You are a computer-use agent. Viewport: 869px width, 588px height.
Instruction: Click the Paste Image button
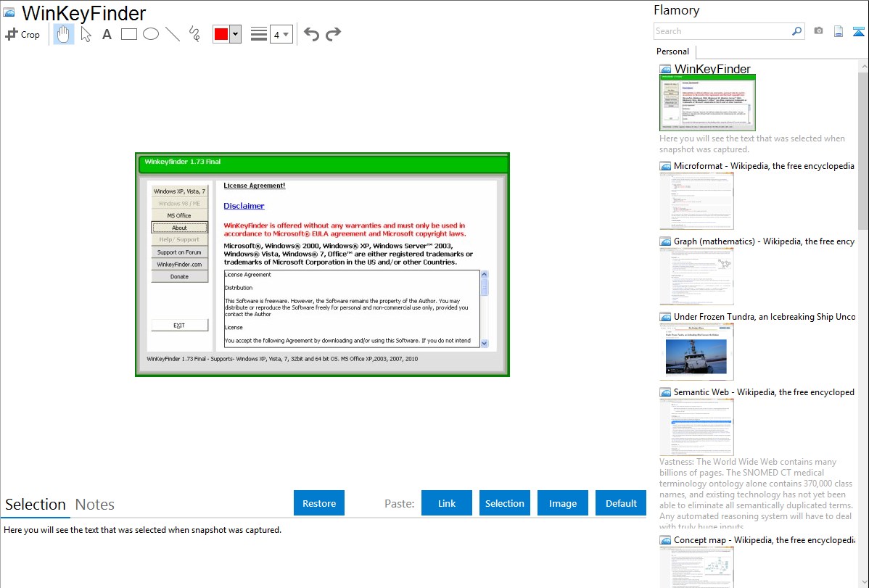pyautogui.click(x=562, y=503)
